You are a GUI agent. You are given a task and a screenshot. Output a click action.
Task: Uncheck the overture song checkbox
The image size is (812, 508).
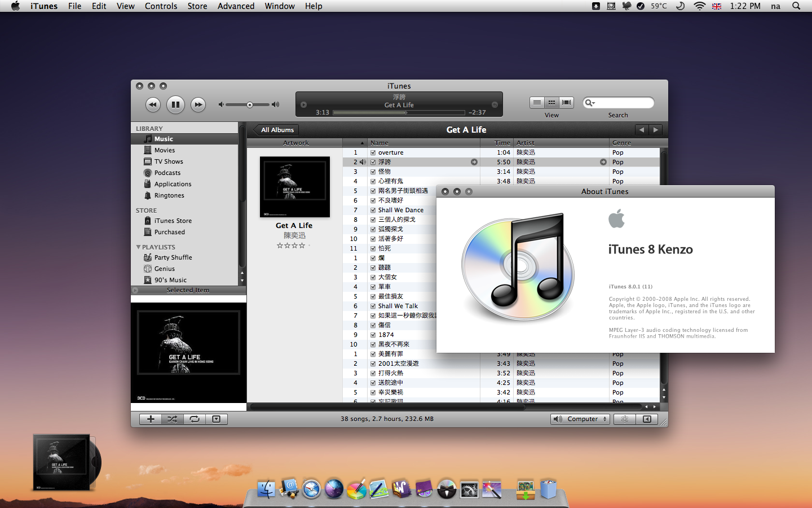point(373,152)
